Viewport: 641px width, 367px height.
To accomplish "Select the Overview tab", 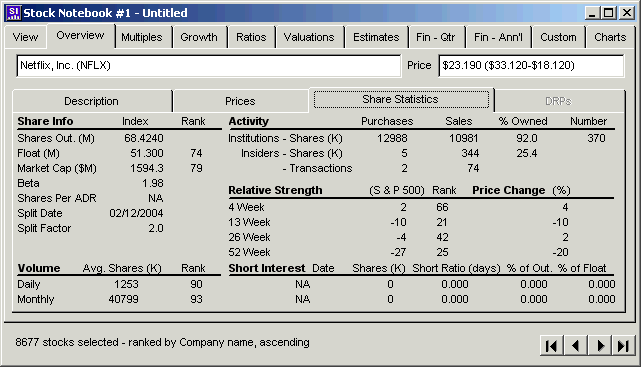I will pyautogui.click(x=81, y=36).
